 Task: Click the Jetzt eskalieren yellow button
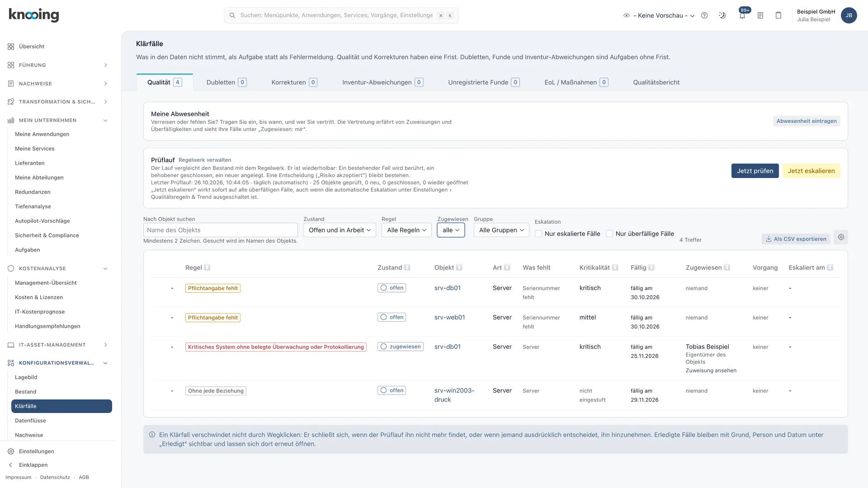811,171
